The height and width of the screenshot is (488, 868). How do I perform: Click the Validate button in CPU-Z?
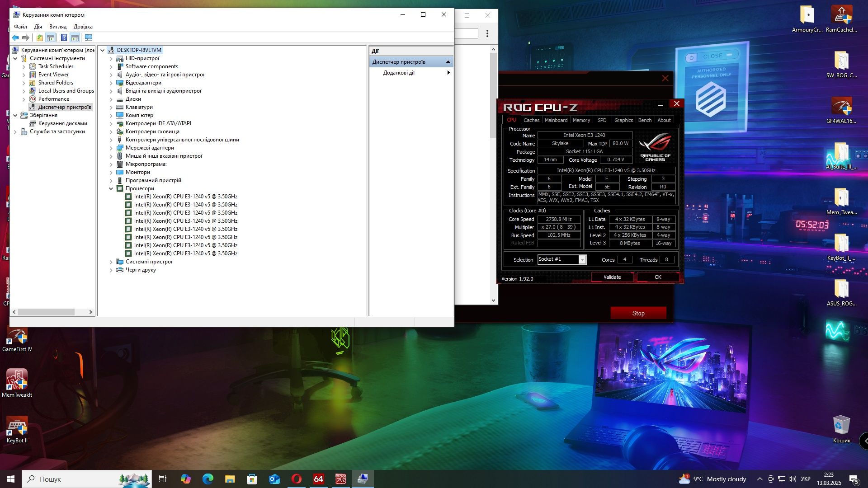point(612,277)
